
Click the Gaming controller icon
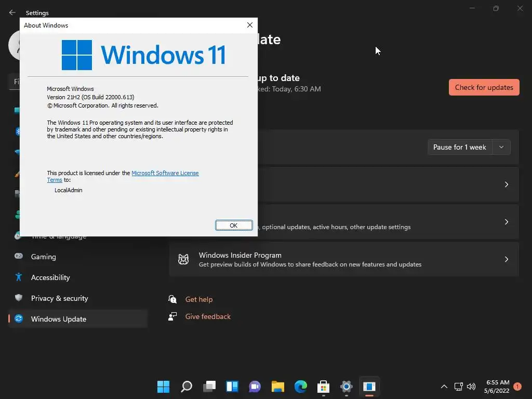click(x=19, y=256)
